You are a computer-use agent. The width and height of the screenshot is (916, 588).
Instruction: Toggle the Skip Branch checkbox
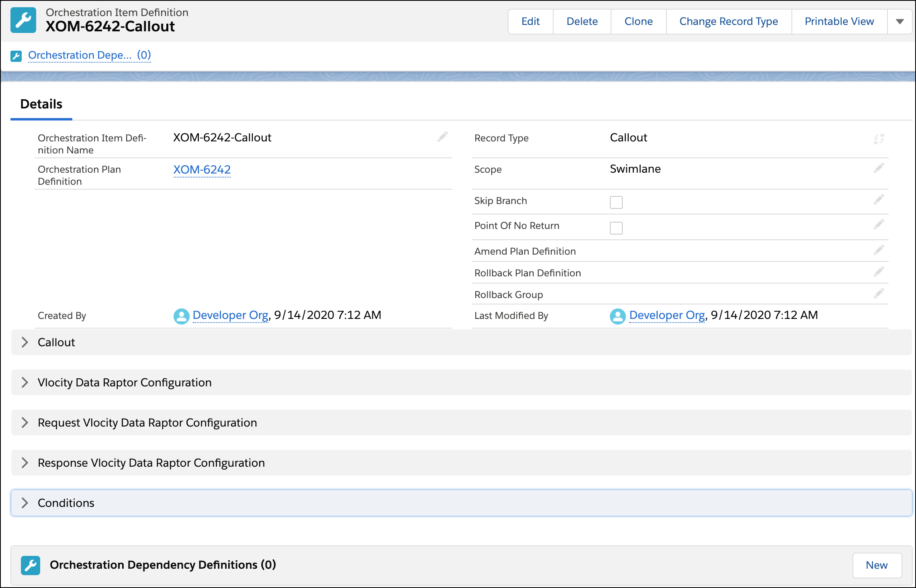pos(616,202)
